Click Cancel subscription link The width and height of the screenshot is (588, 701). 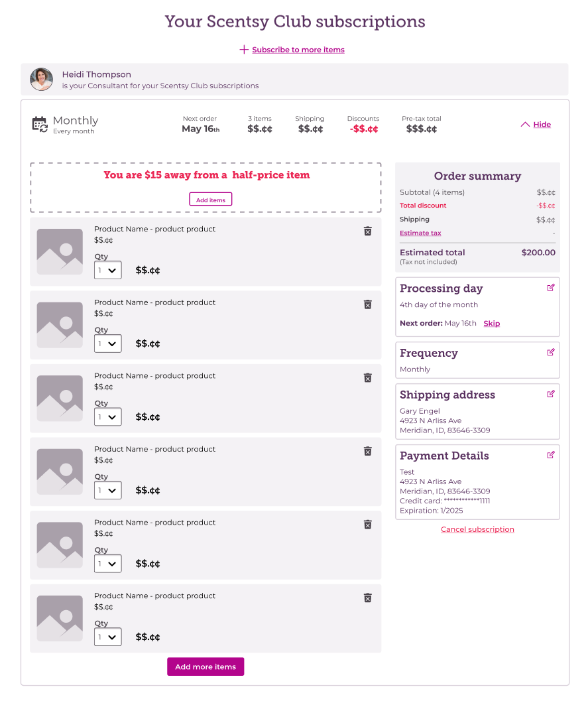coord(477,529)
